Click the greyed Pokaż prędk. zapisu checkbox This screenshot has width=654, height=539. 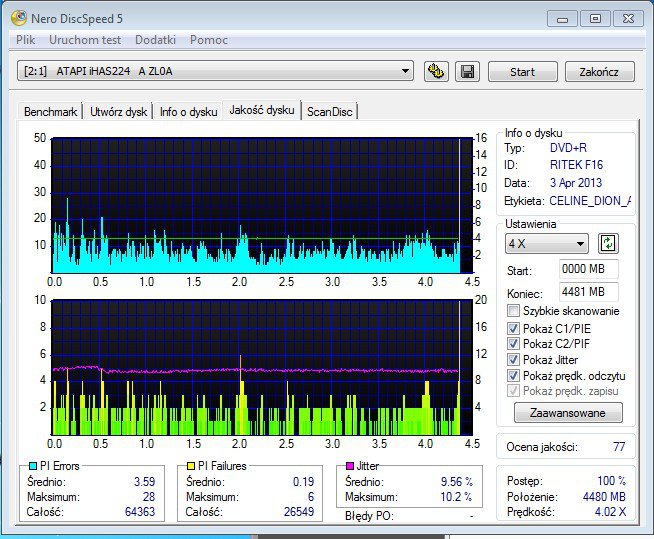click(513, 391)
